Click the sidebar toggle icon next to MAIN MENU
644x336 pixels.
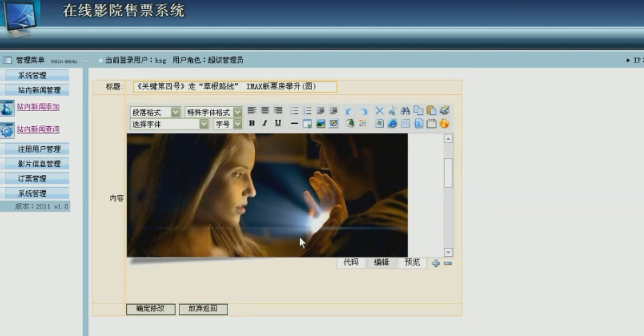pos(86,60)
